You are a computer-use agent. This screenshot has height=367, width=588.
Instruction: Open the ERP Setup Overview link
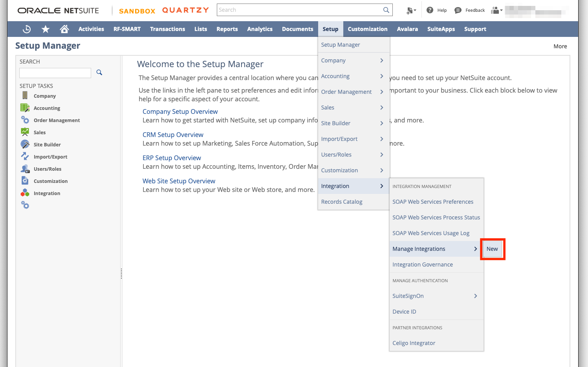click(x=172, y=158)
